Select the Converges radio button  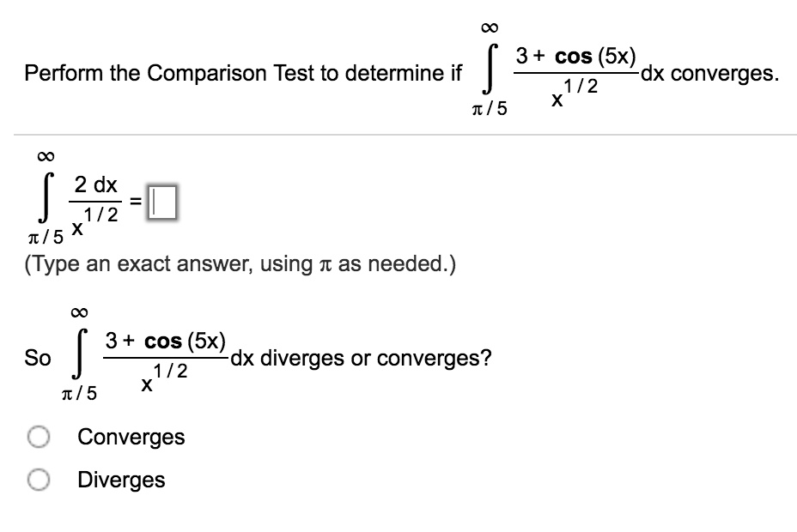[x=39, y=437]
